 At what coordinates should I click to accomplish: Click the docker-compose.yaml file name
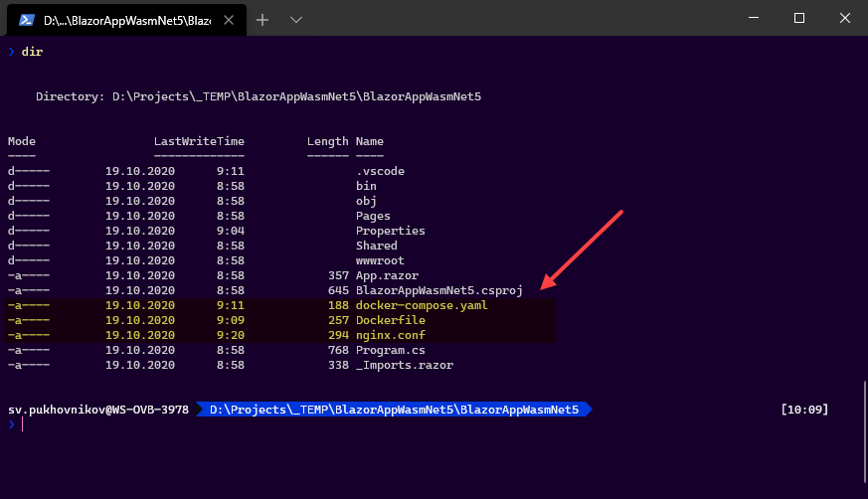click(x=422, y=306)
